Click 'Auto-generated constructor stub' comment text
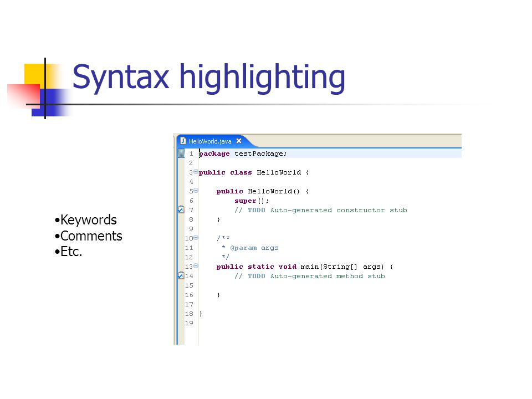 [x=339, y=211]
